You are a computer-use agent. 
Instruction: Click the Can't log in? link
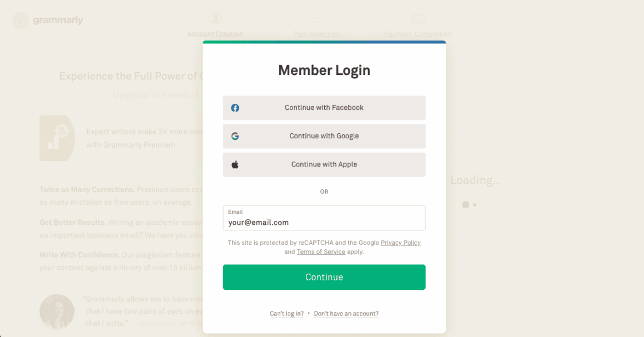[x=286, y=314]
